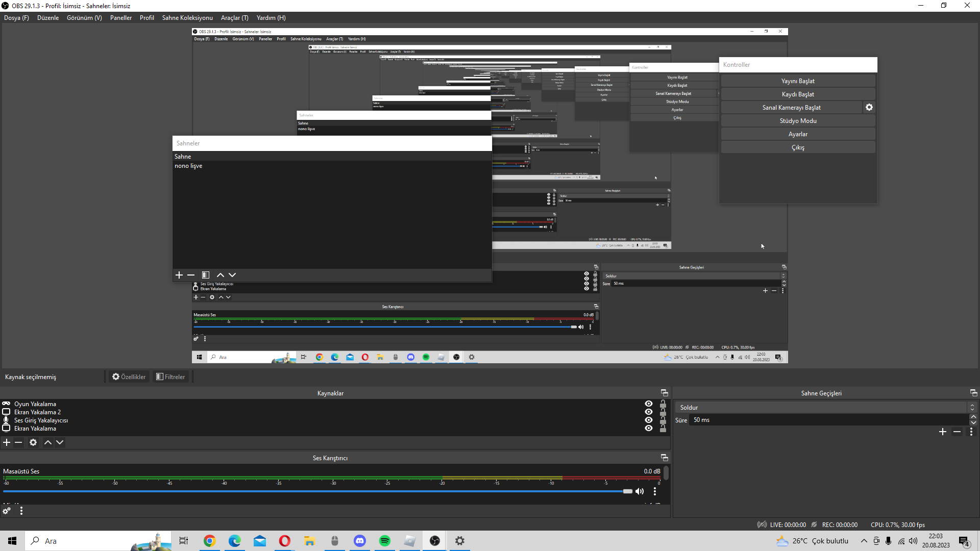Increase Süre duration stepper up arrow
This screenshot has width=980, height=551.
tap(973, 417)
